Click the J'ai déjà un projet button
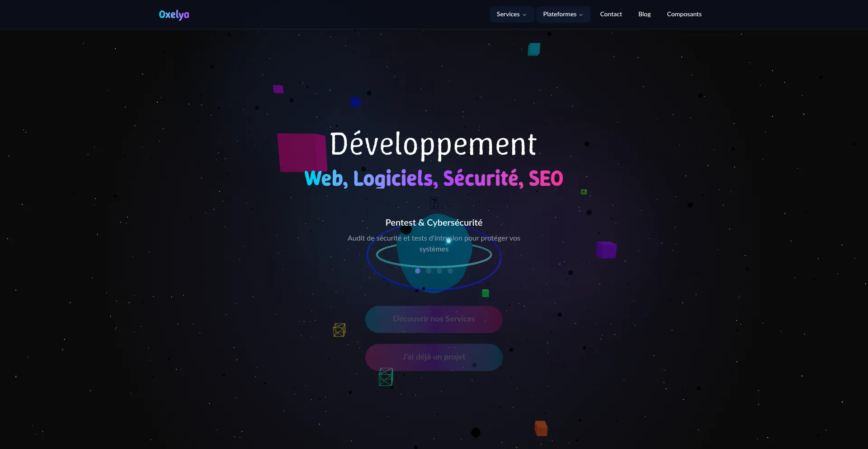This screenshot has width=868, height=449. pyautogui.click(x=434, y=357)
